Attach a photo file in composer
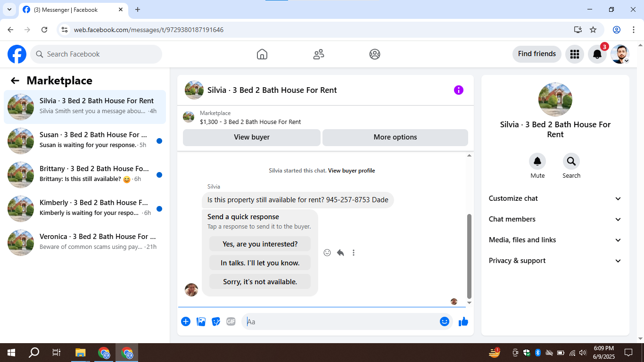 (201, 321)
